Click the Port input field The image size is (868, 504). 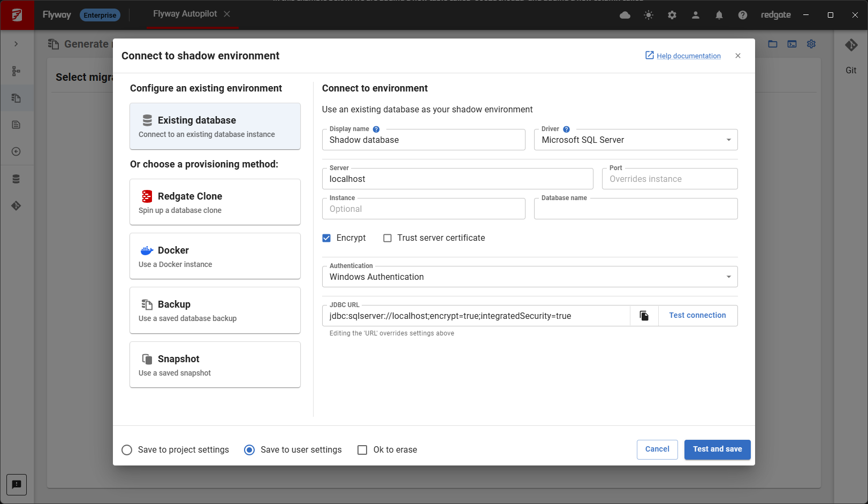(x=670, y=179)
